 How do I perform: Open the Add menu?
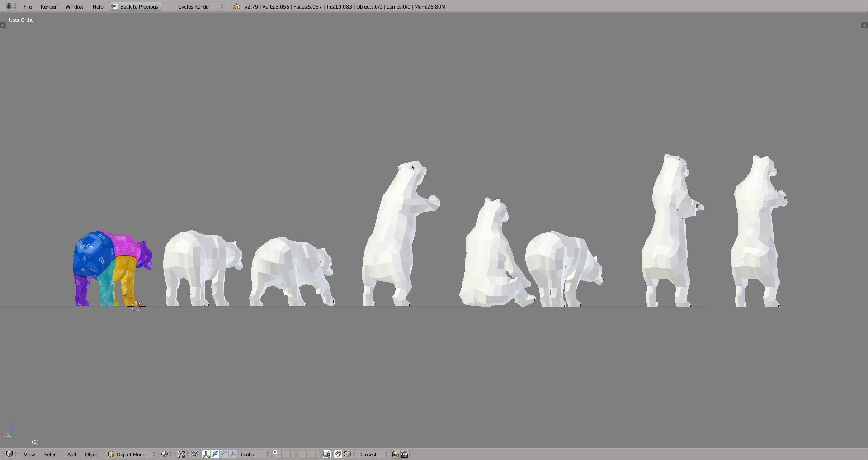tap(71, 454)
